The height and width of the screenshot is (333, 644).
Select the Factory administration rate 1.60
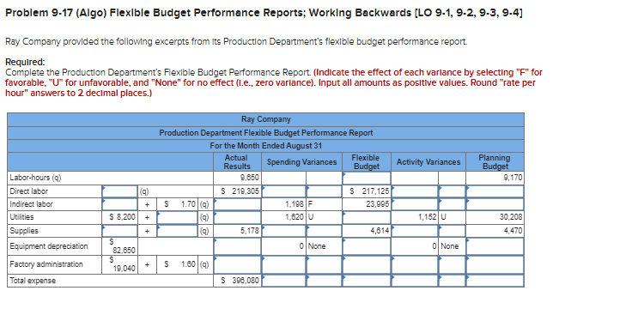(190, 264)
